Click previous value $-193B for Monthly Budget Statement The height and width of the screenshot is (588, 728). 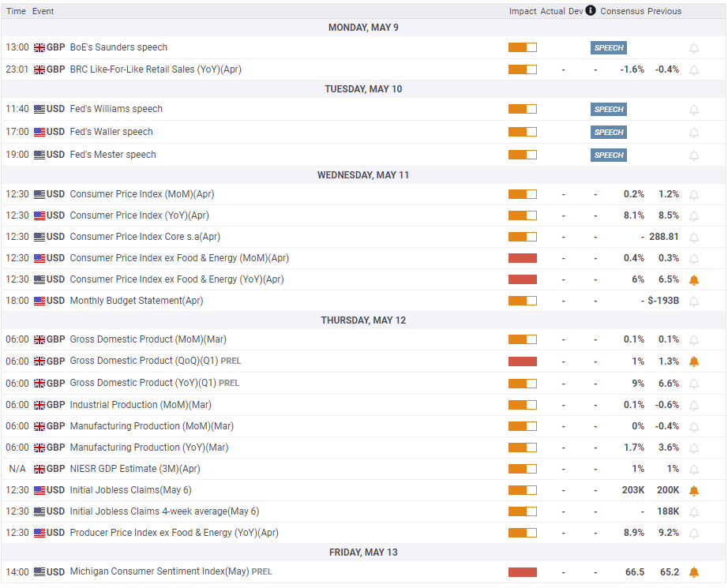[x=663, y=301]
